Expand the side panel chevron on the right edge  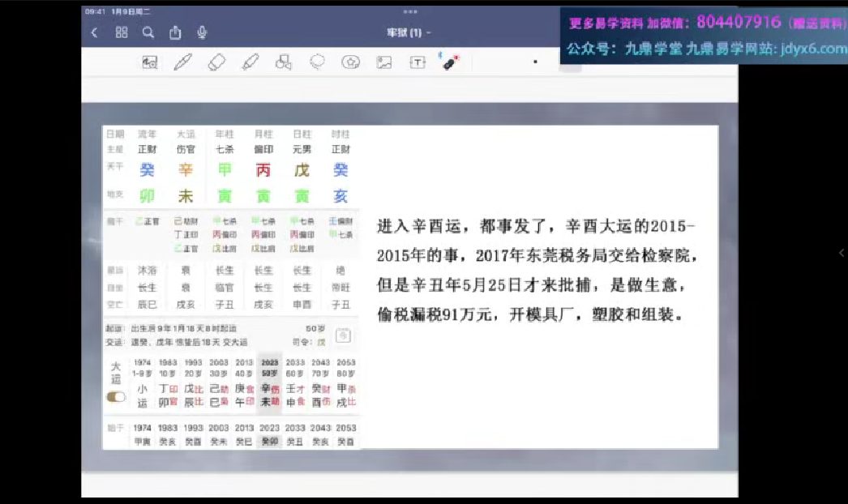[841, 253]
